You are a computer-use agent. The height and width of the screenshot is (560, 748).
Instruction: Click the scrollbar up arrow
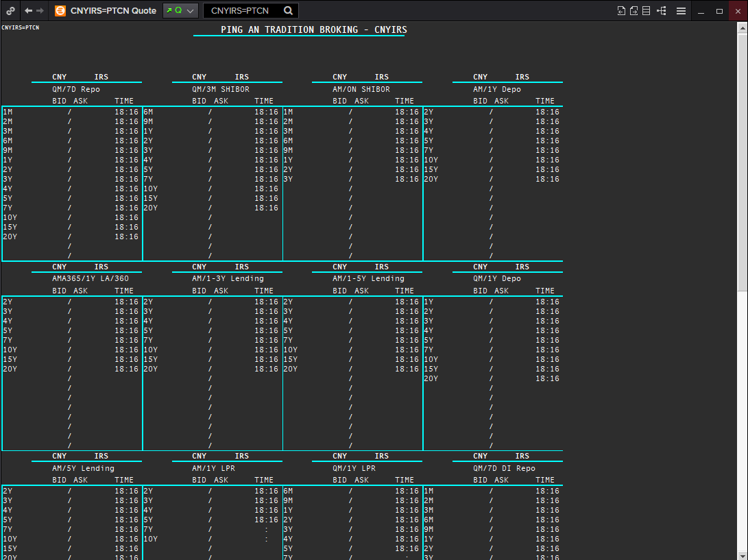tap(743, 28)
